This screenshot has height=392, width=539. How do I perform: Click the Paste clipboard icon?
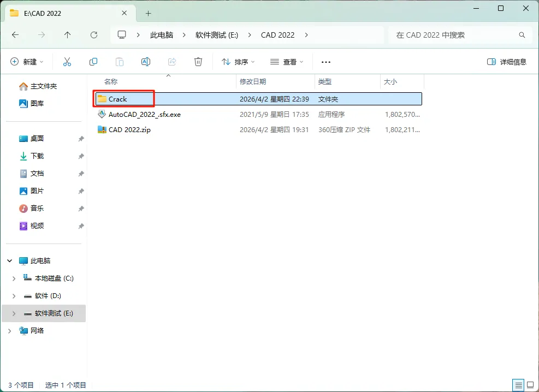[x=119, y=62]
